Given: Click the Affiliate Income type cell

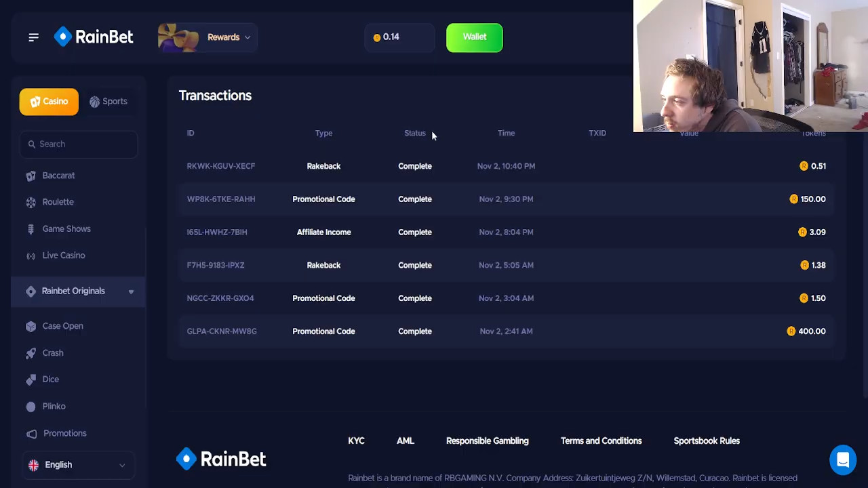Looking at the screenshot, I should (x=323, y=232).
